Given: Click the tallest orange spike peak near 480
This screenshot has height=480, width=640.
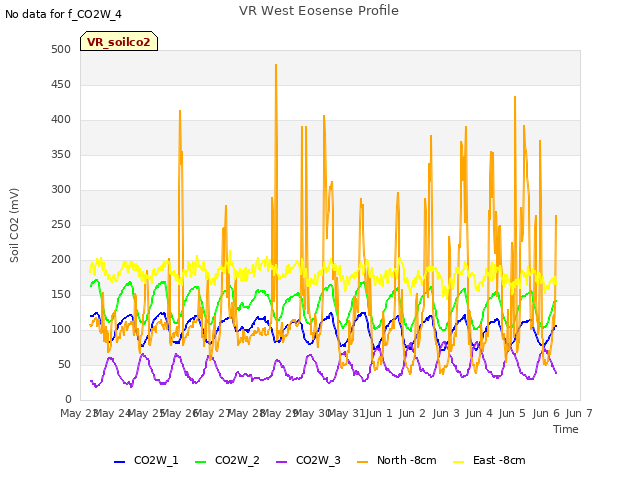Looking at the screenshot, I should [x=276, y=65].
